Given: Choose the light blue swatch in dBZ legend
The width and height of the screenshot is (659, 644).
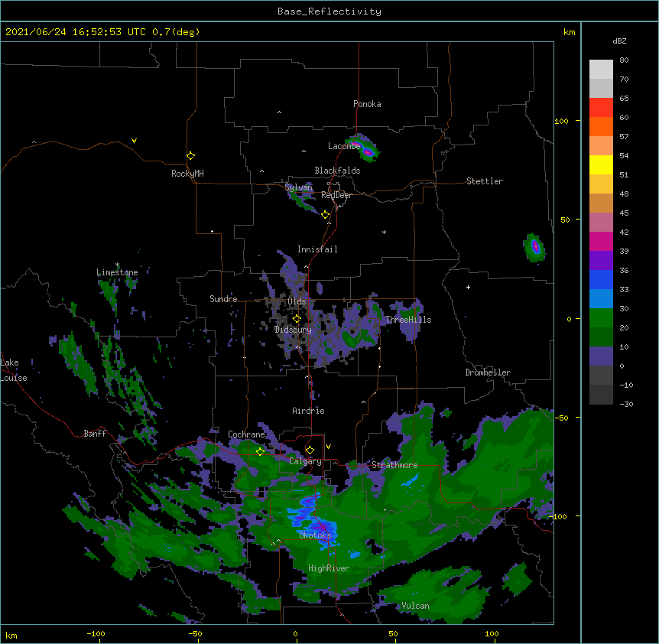Looking at the screenshot, I should 601,298.
